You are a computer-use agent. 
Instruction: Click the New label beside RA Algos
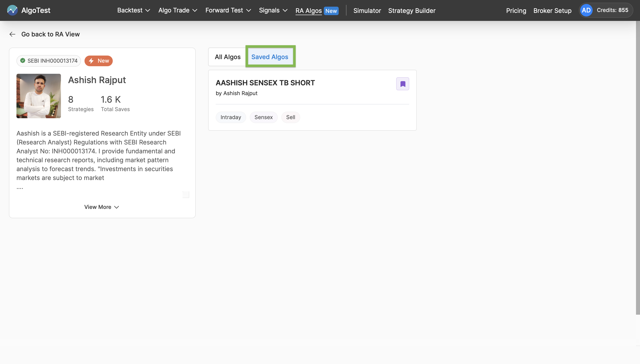click(331, 11)
